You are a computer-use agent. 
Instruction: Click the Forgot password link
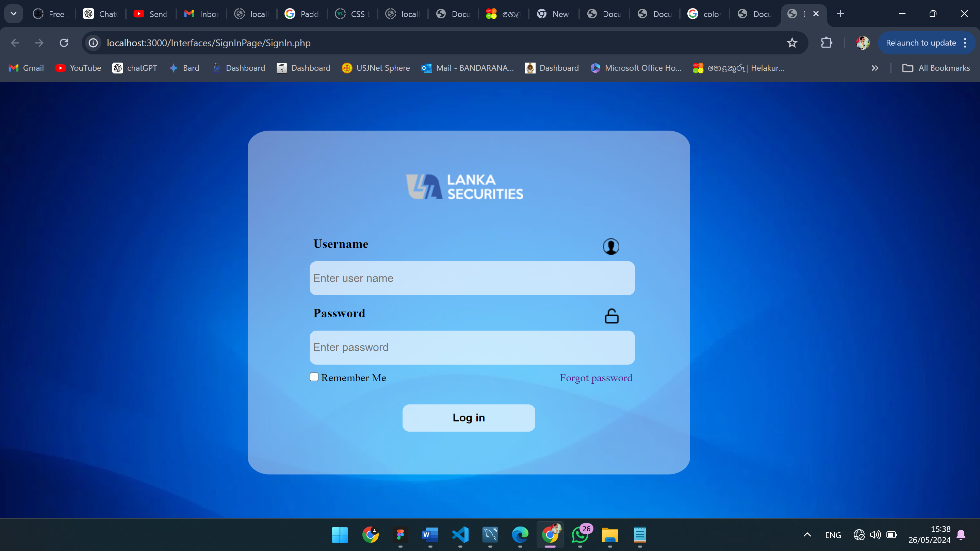click(x=596, y=378)
